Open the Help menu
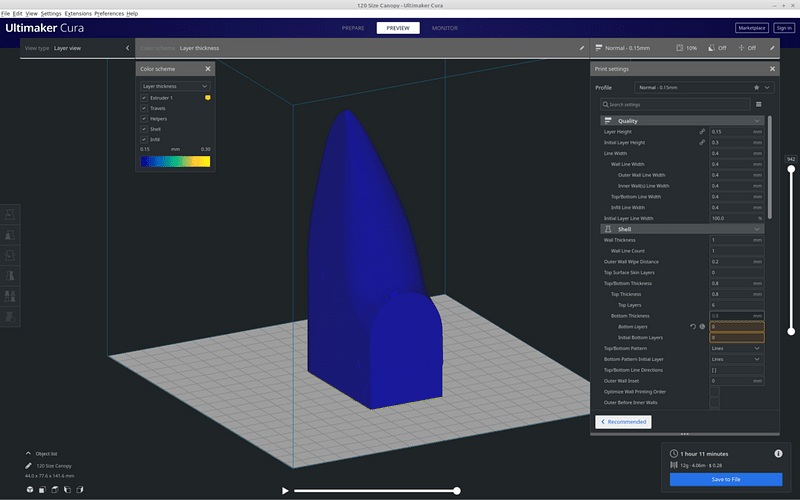The image size is (800, 500). click(x=132, y=14)
